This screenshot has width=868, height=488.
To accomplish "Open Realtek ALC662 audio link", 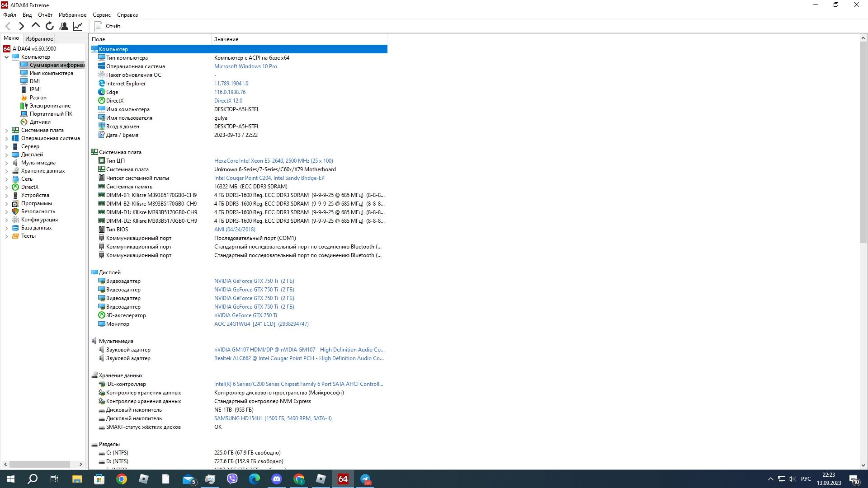I will (x=299, y=358).
